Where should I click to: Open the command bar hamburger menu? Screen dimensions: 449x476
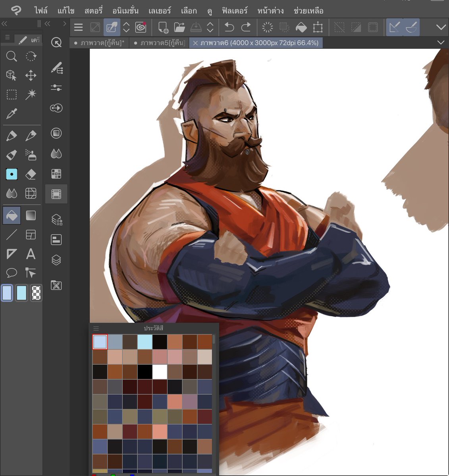79,27
